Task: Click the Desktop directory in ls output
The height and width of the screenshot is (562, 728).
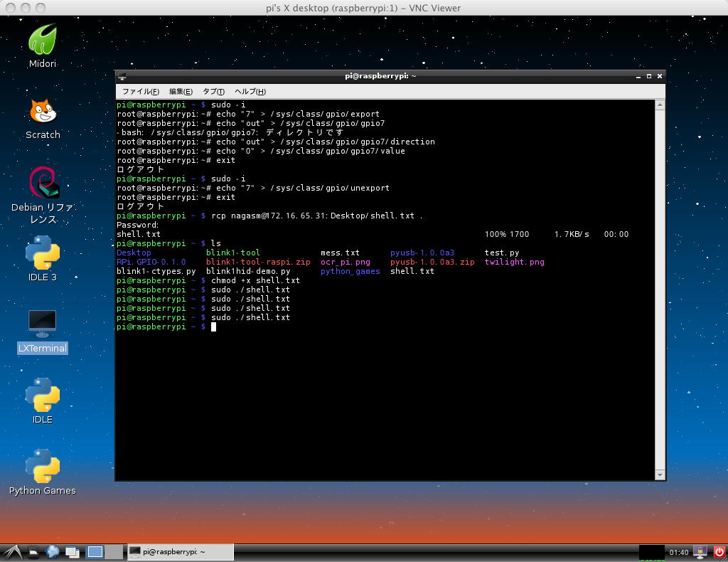Action: point(134,253)
